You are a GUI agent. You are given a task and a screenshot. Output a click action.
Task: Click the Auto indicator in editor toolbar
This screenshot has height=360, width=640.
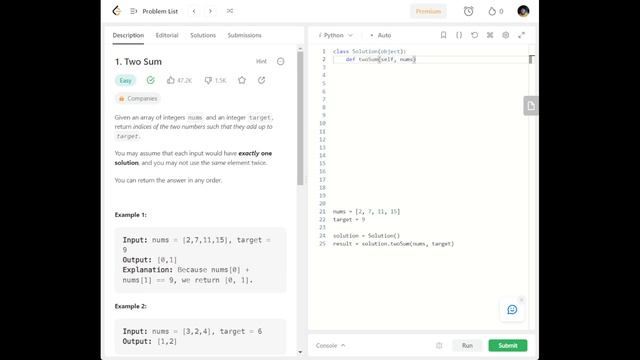pos(381,36)
